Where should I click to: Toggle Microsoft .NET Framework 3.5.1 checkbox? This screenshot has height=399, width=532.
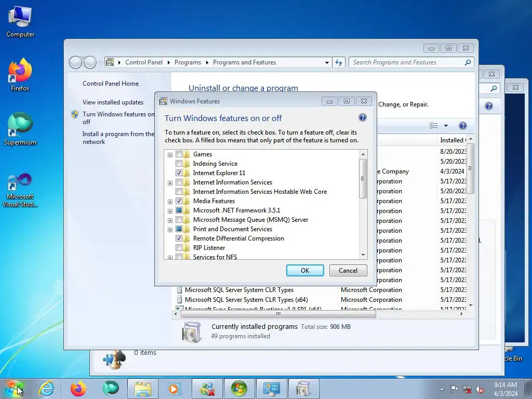[179, 210]
